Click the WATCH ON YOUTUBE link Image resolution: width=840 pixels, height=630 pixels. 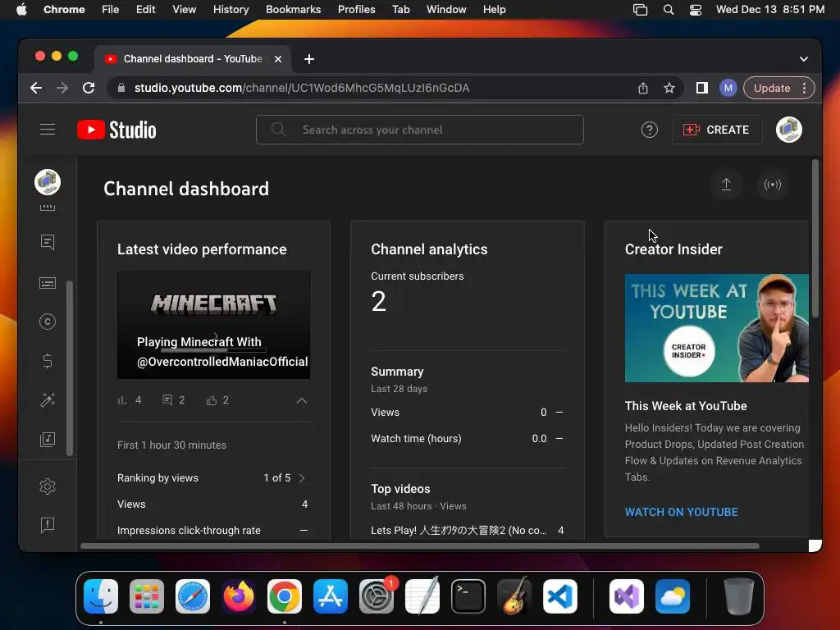[681, 512]
